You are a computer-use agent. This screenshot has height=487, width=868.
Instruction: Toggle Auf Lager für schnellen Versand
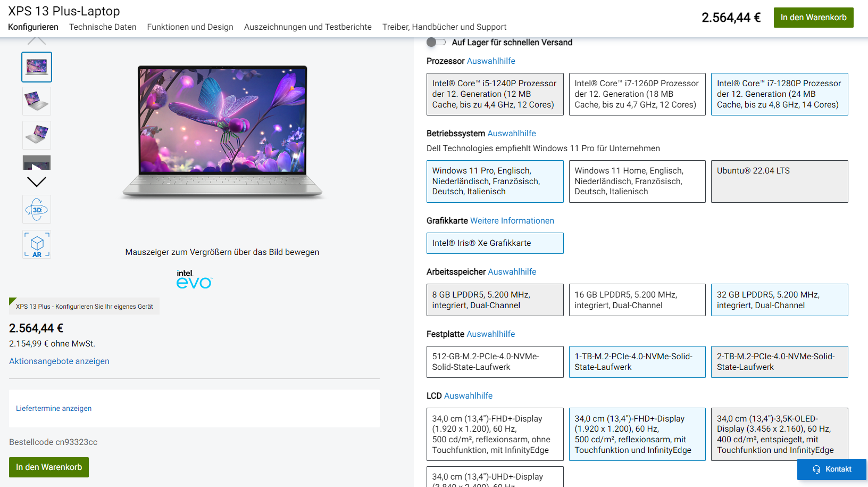coord(436,42)
